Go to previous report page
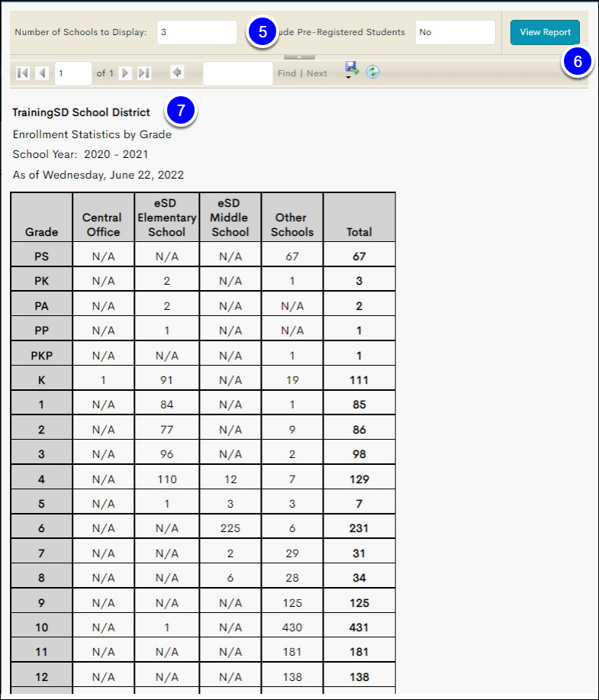Screen dimensions: 599x700 coord(43,73)
